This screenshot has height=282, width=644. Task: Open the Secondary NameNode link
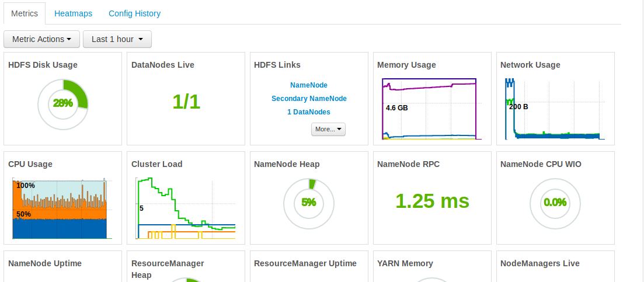point(309,99)
